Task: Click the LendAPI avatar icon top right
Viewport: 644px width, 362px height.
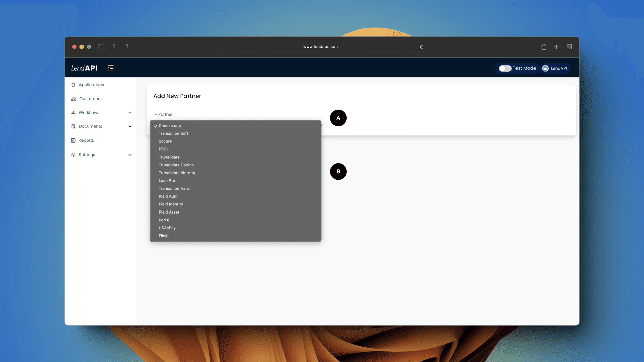Action: [x=545, y=68]
